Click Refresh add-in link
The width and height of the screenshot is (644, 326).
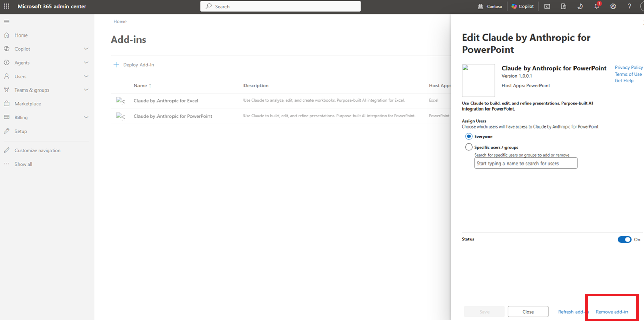[x=573, y=312]
